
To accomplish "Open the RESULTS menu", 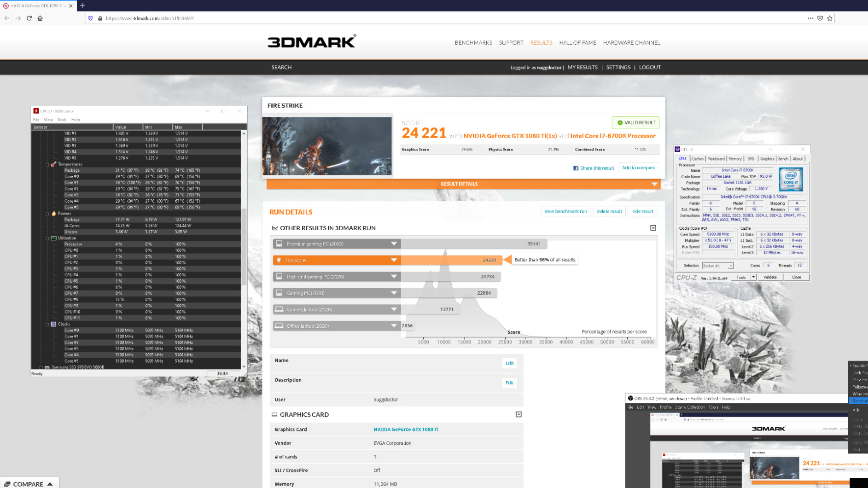I will [x=541, y=43].
